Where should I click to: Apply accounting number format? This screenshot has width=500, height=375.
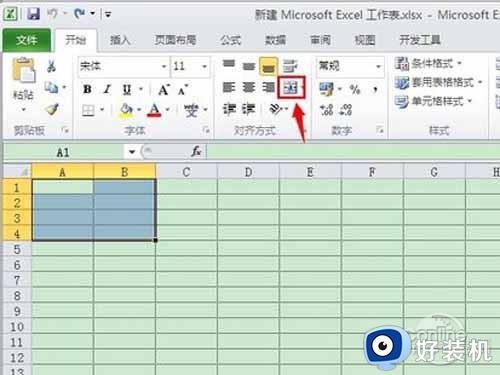(326, 89)
